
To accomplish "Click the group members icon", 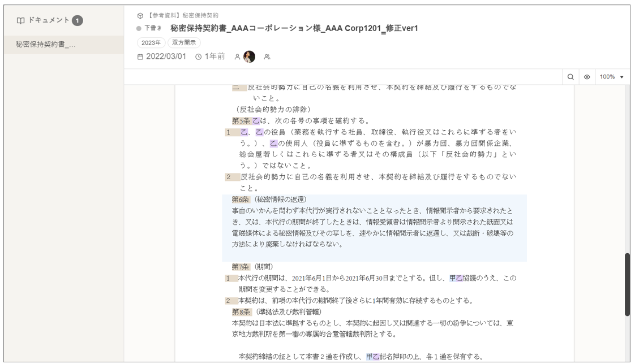I will [267, 57].
